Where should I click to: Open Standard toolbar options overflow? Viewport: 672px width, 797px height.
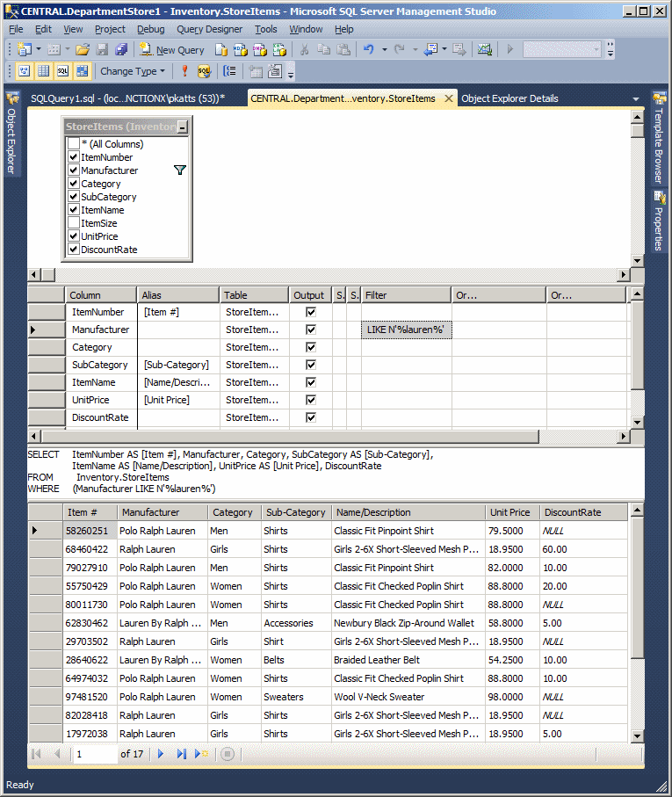[x=611, y=50]
